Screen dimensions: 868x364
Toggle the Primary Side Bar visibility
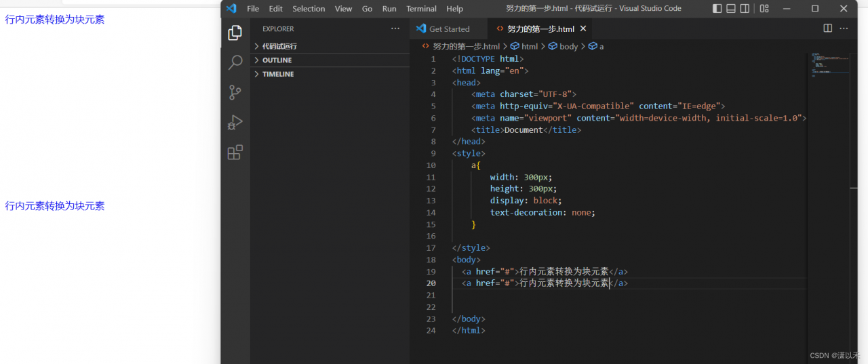[x=717, y=9]
